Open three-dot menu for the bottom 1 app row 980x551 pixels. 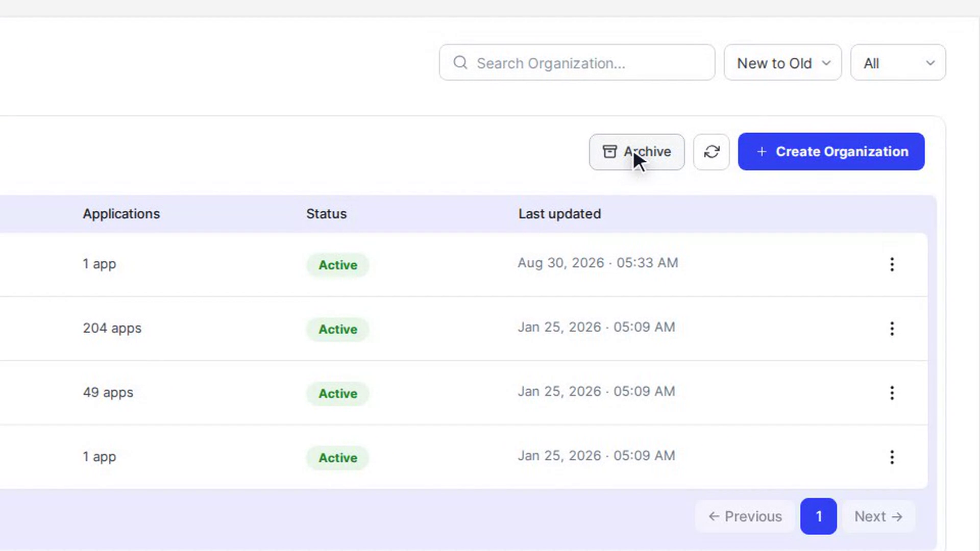pos(892,457)
